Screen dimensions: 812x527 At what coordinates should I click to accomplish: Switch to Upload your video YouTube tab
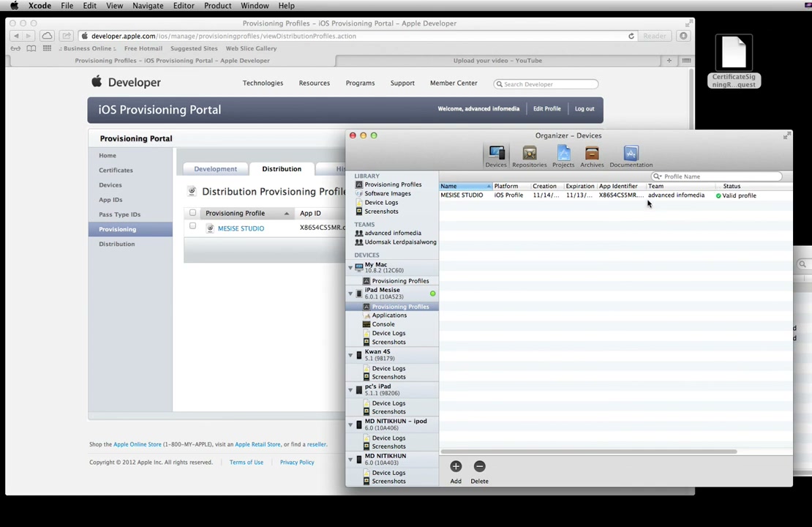click(497, 61)
